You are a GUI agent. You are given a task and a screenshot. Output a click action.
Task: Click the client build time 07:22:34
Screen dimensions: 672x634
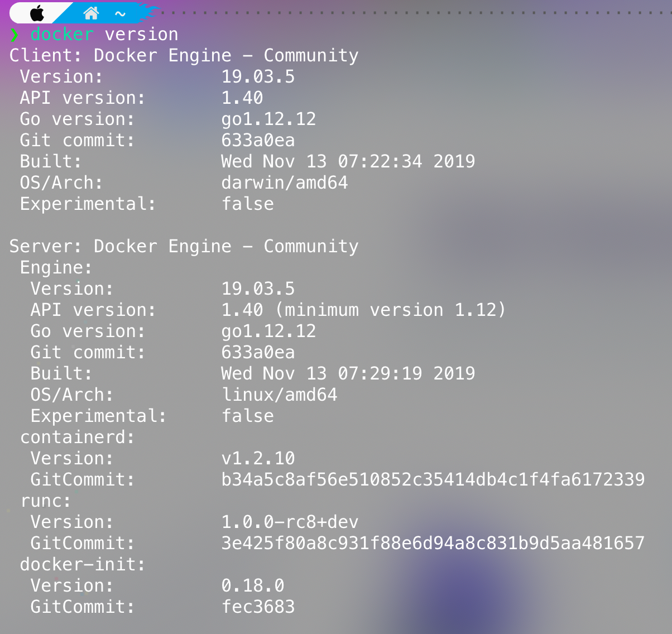pyautogui.click(x=380, y=162)
